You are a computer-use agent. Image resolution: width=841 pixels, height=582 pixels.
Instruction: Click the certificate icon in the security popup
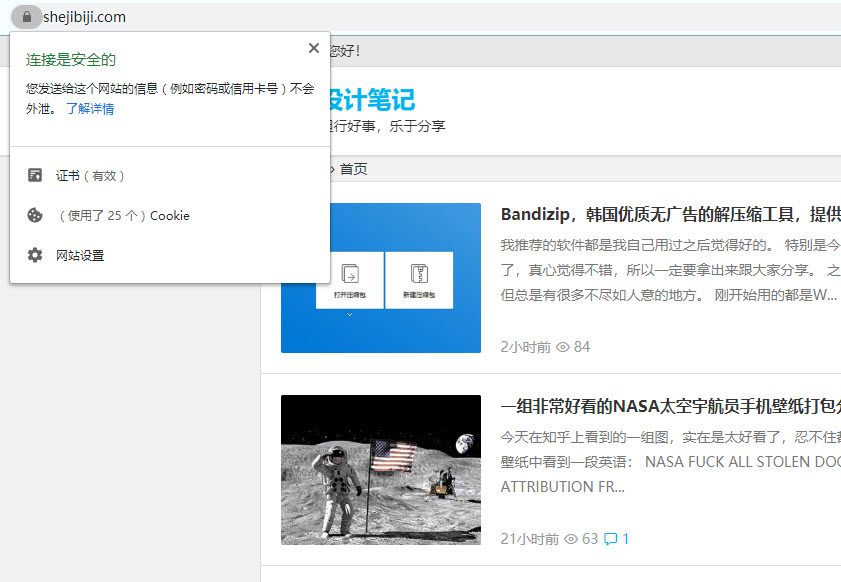tap(35, 175)
